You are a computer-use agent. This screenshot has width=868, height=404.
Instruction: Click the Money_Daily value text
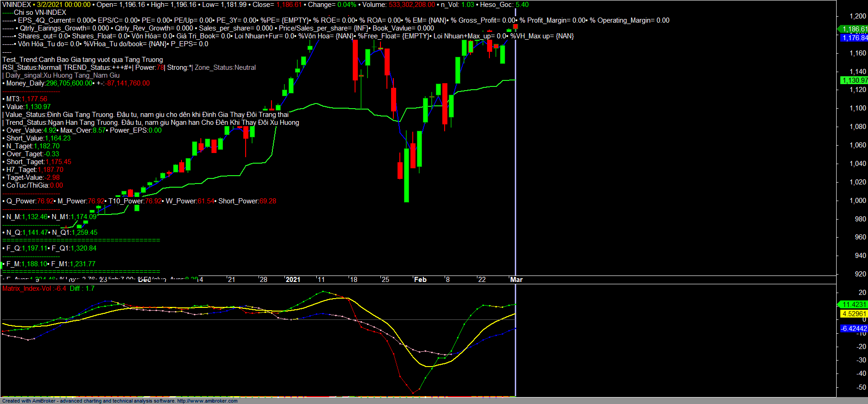tap(69, 83)
